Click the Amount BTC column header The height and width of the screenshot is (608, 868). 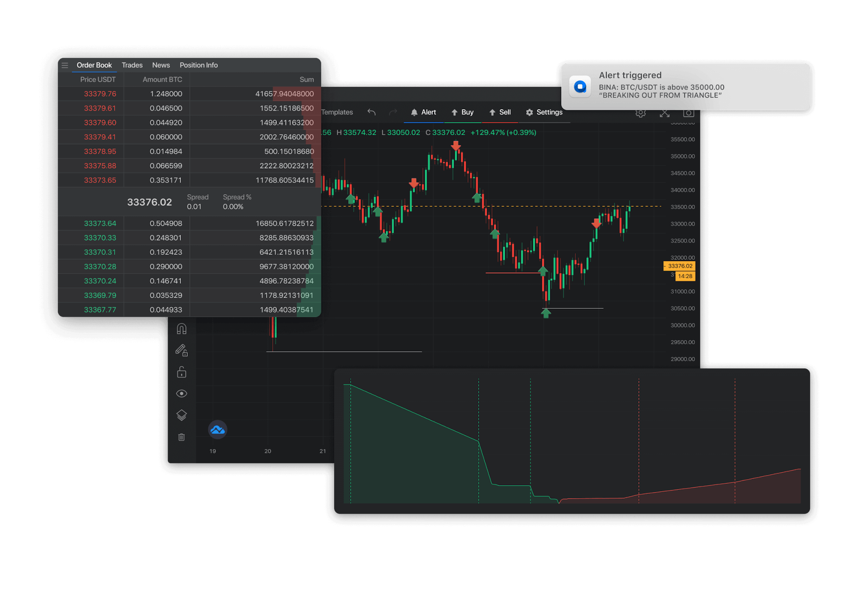(162, 79)
